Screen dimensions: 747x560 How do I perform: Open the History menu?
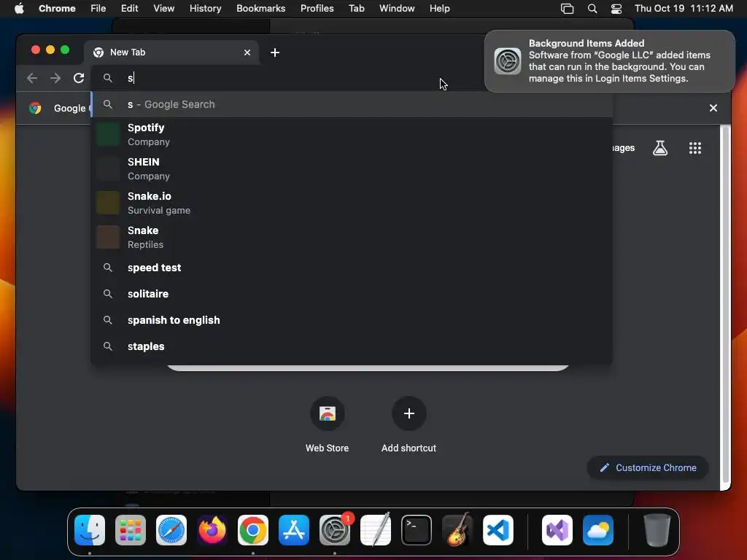(205, 9)
